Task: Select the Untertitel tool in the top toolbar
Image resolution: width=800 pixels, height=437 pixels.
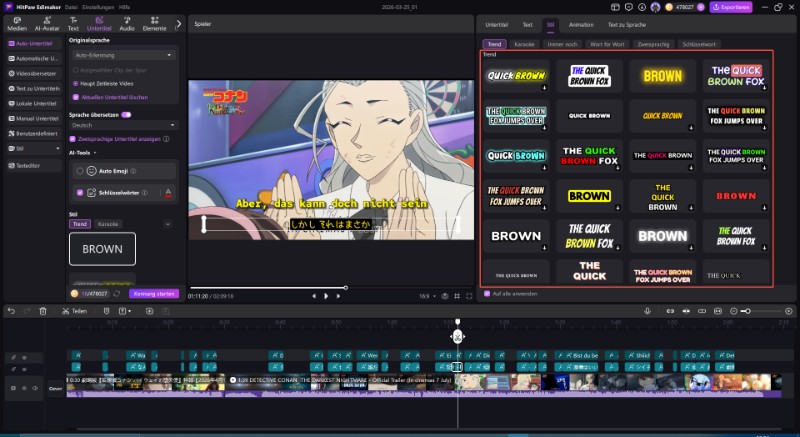Action: coord(99,24)
